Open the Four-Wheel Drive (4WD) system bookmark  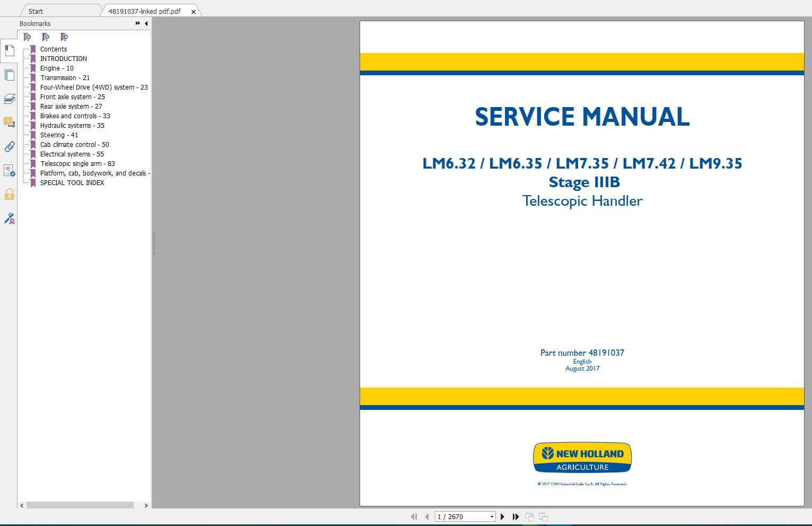point(94,87)
